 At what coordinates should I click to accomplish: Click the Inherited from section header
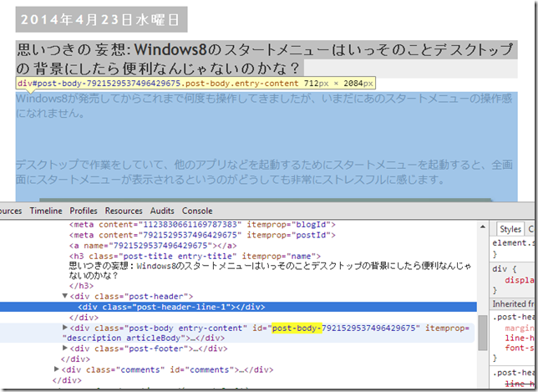click(x=513, y=303)
